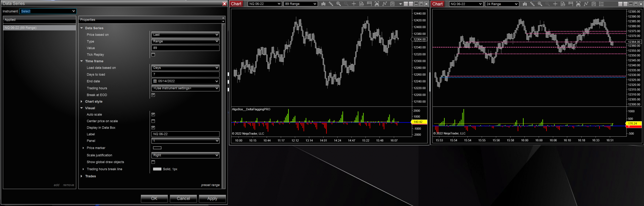Click the Days to load field

(x=185, y=74)
